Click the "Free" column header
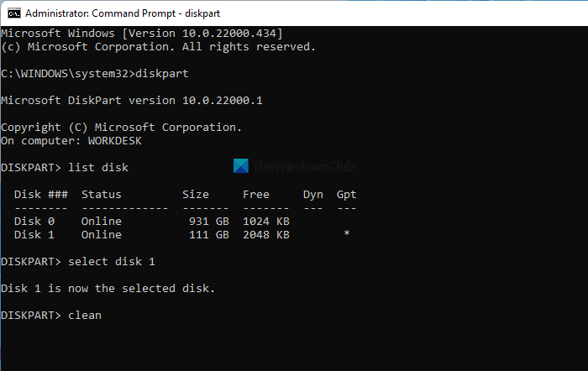Screen dimensions: 588x371 256,195
